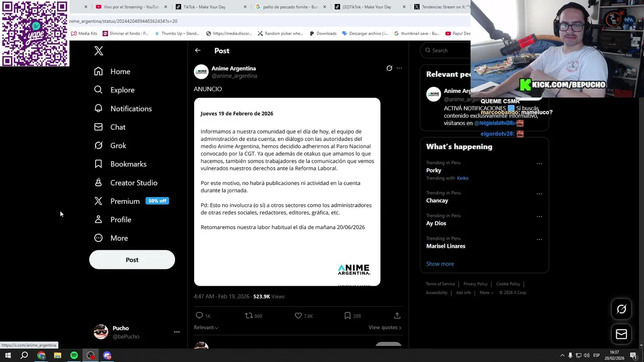The image size is (644, 362).
Task: Go back using the arrow next to Post
Action: pyautogui.click(x=198, y=50)
